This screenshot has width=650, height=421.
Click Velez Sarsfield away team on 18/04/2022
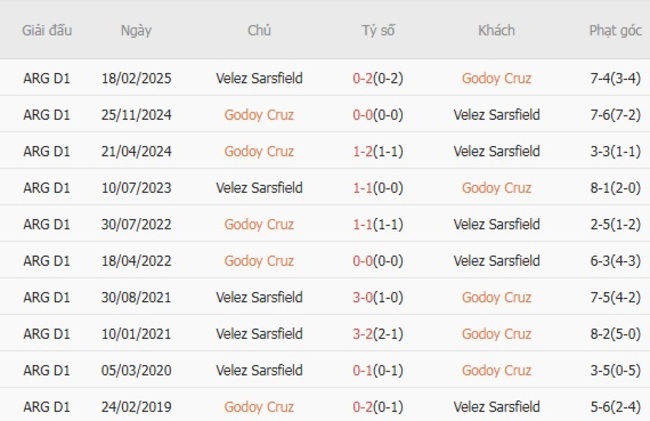point(496,261)
